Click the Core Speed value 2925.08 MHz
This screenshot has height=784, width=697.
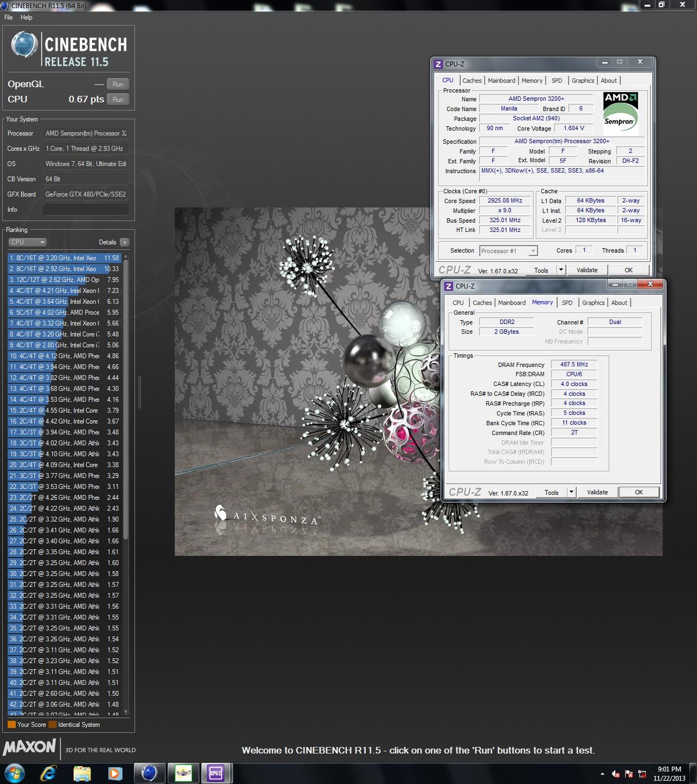pos(505,201)
